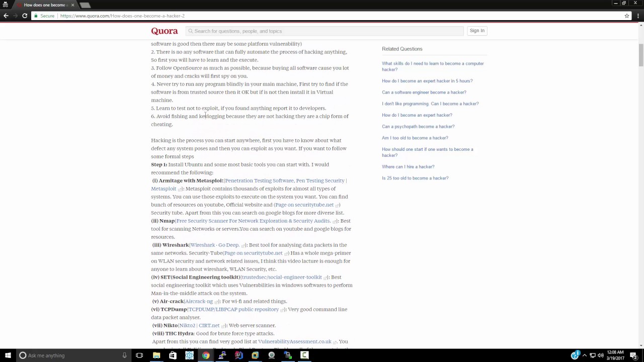This screenshot has width=644, height=362.
Task: Open 'Where can I hire a hacker?'
Action: pyautogui.click(x=408, y=166)
